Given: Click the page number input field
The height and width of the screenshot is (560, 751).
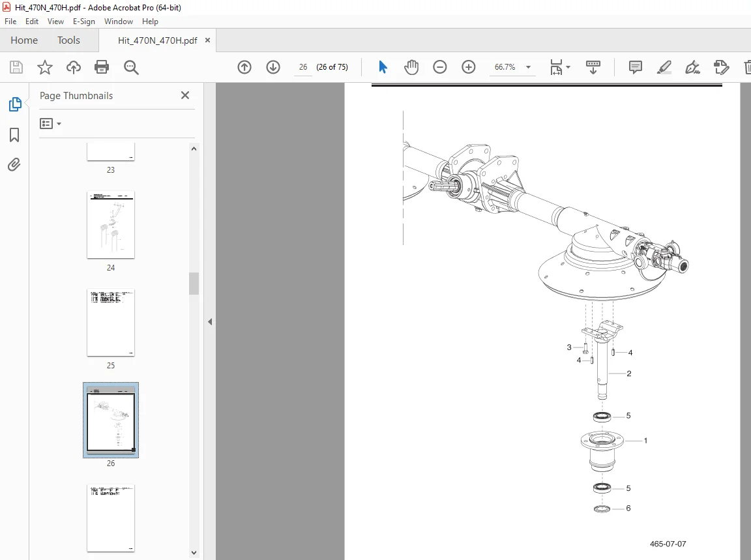Looking at the screenshot, I should [x=302, y=67].
